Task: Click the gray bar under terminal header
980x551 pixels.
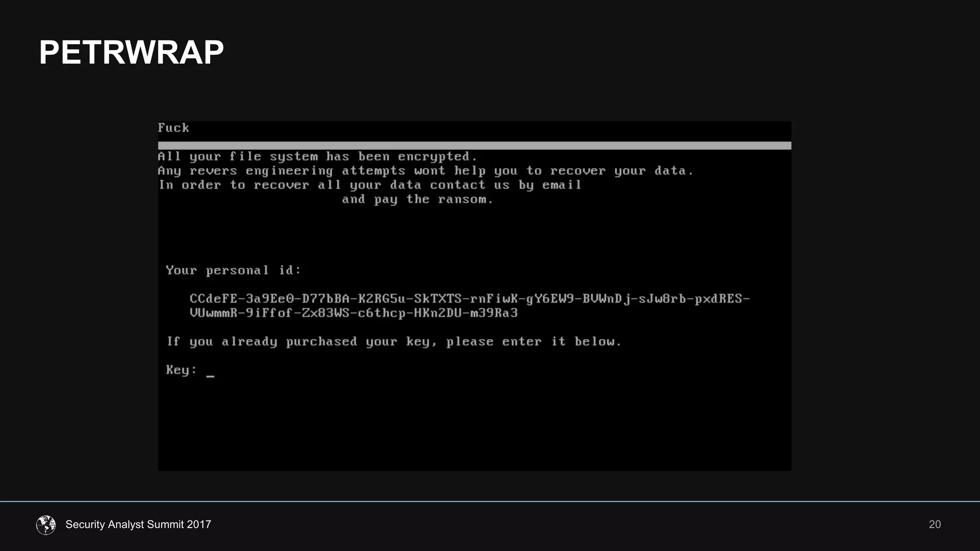Action: 474,145
